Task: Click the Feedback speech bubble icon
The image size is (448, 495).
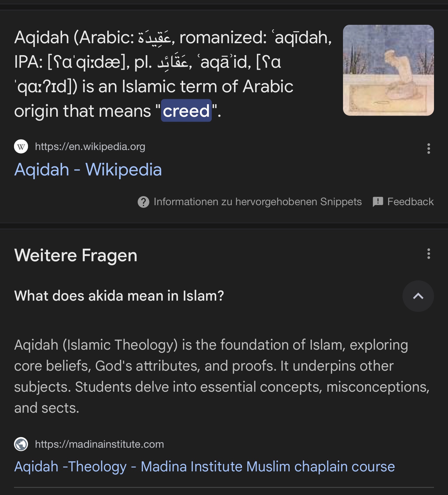Action: (x=378, y=202)
